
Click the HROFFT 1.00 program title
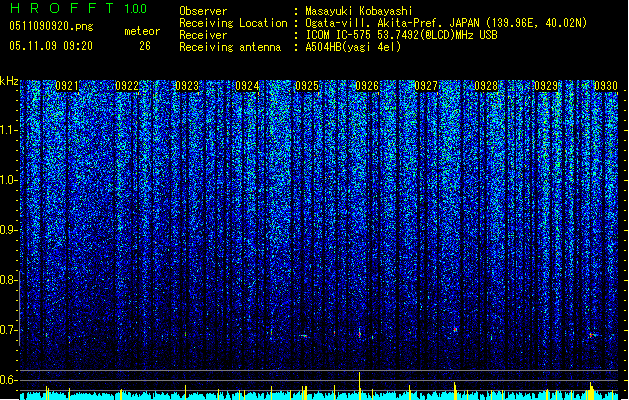point(78,8)
